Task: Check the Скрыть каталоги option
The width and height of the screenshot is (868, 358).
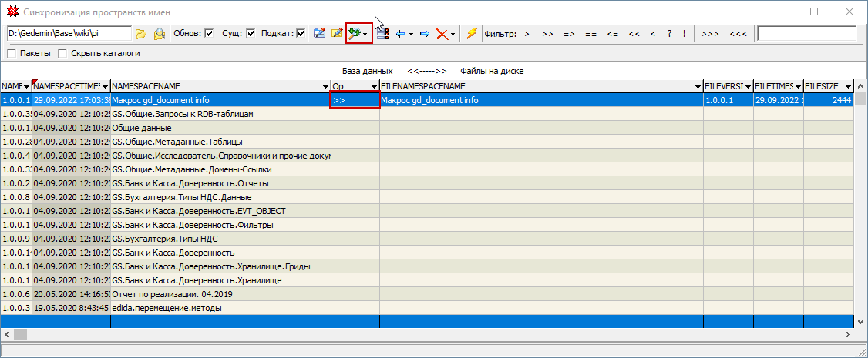Action: tap(63, 54)
